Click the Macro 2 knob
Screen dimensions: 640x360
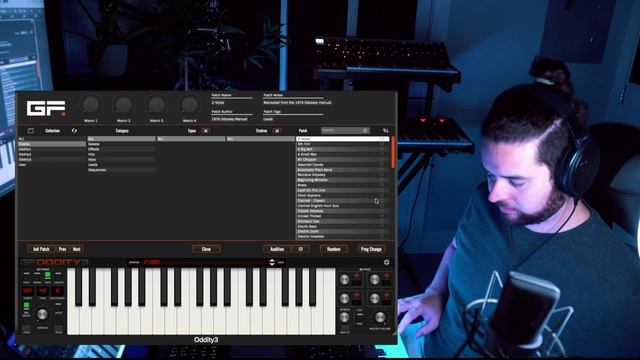(x=124, y=105)
